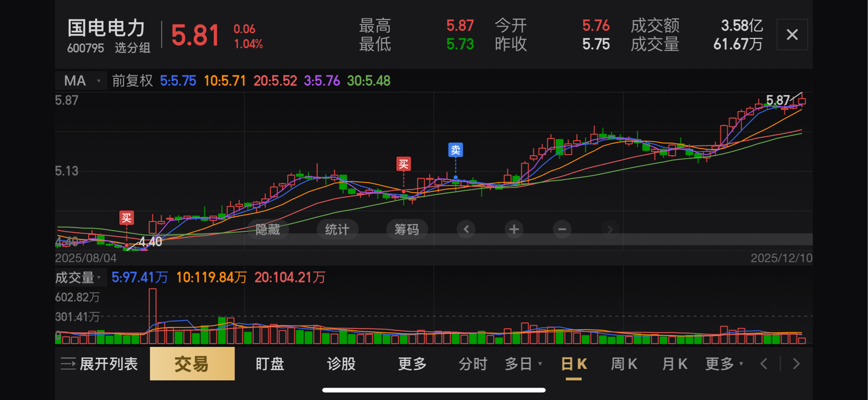Viewport: 868px width, 400px height.
Task: Click the MA10 value 10:5.71
Action: point(225,81)
